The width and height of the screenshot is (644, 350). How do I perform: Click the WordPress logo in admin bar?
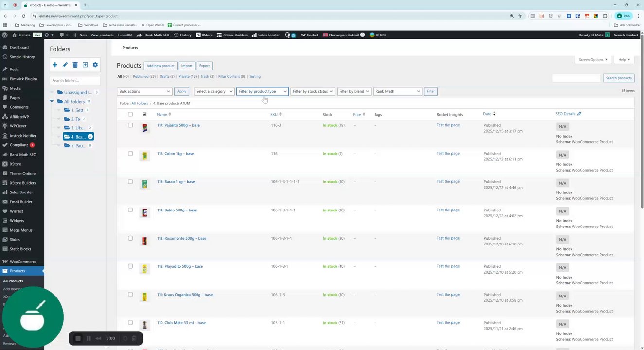click(x=5, y=35)
